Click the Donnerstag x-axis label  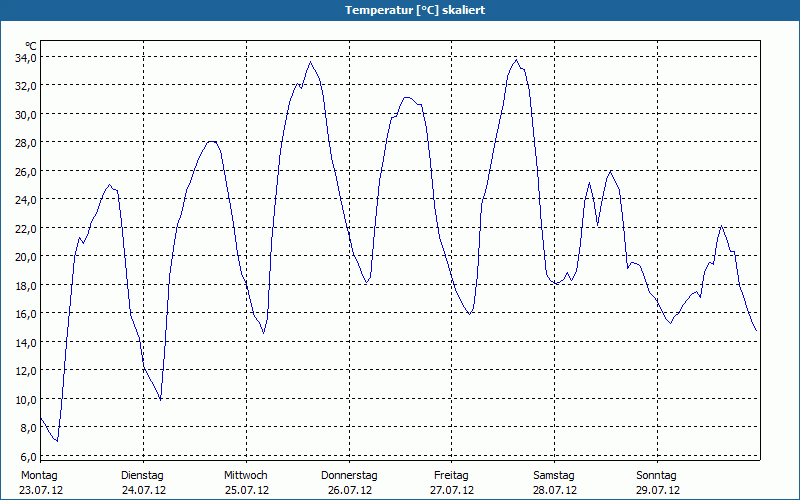pos(349,475)
